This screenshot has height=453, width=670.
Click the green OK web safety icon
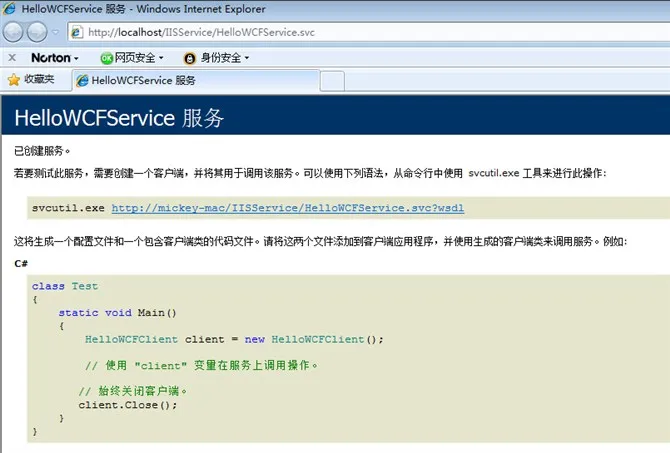click(106, 58)
